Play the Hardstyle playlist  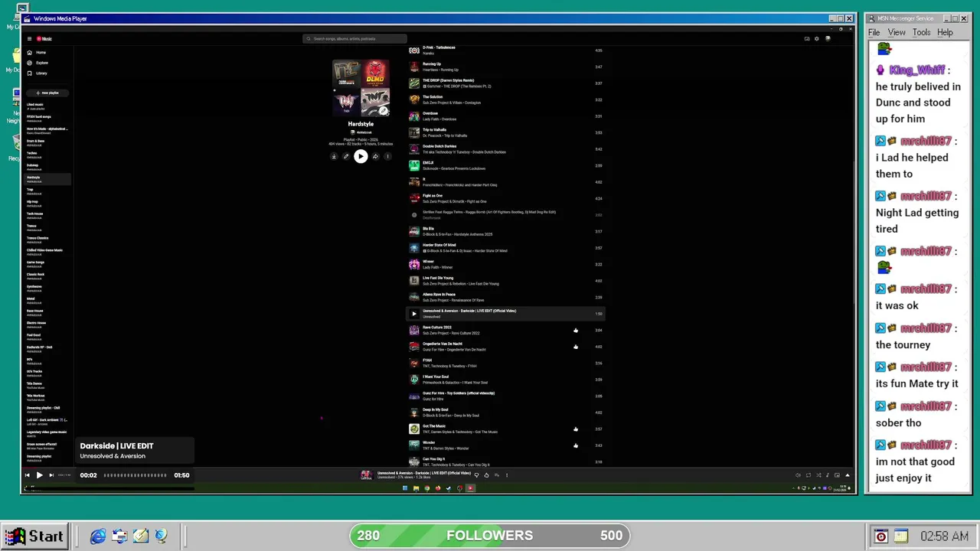[361, 156]
